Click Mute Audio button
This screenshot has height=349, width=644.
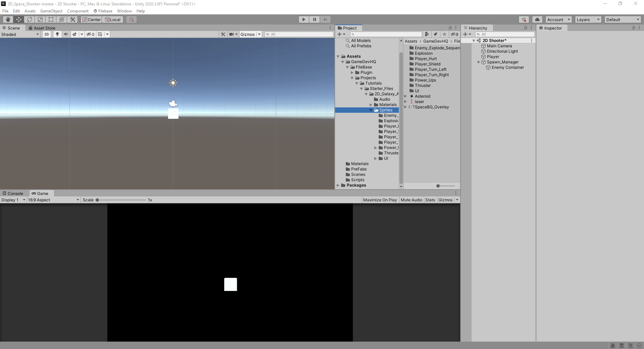[412, 200]
